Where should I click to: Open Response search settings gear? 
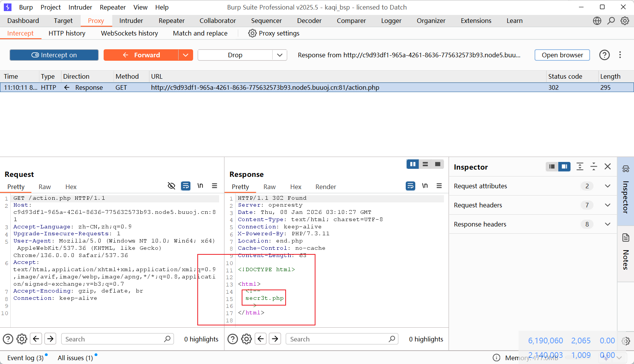(x=247, y=339)
